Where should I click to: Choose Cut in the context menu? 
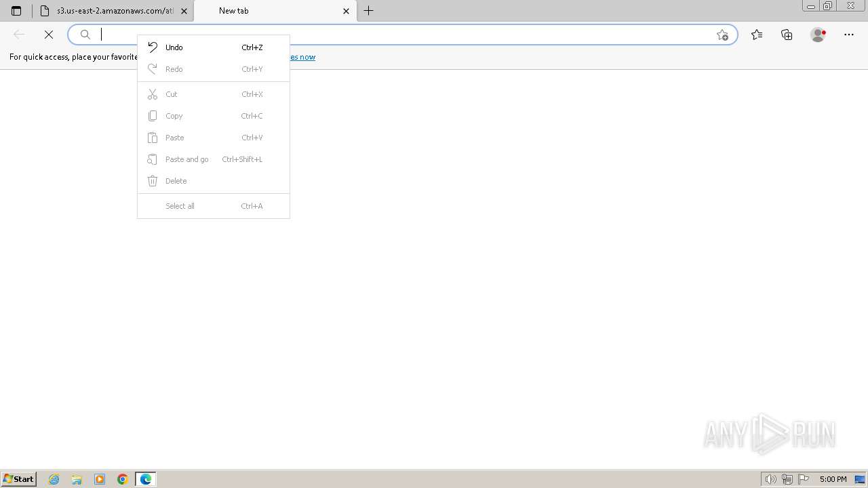[214, 94]
